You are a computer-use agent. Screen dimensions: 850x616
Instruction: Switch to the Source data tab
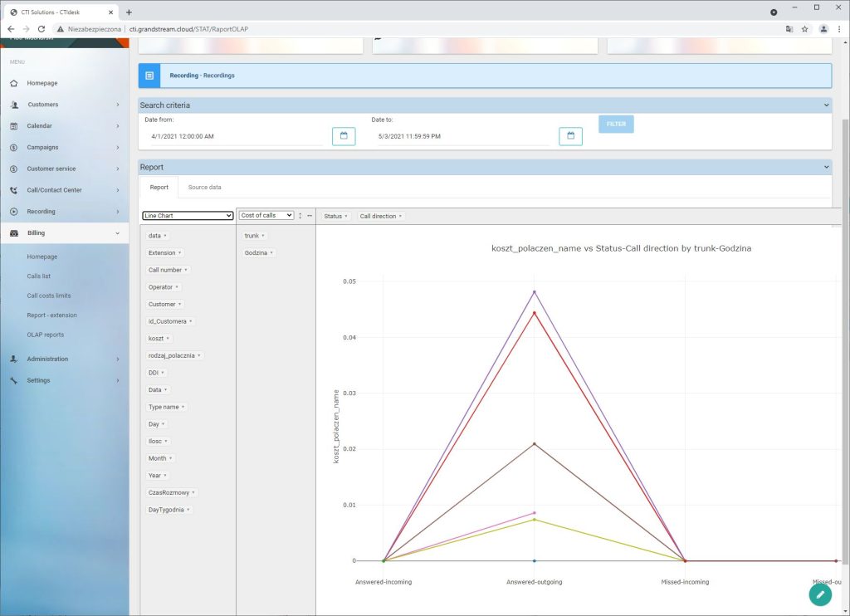click(204, 188)
